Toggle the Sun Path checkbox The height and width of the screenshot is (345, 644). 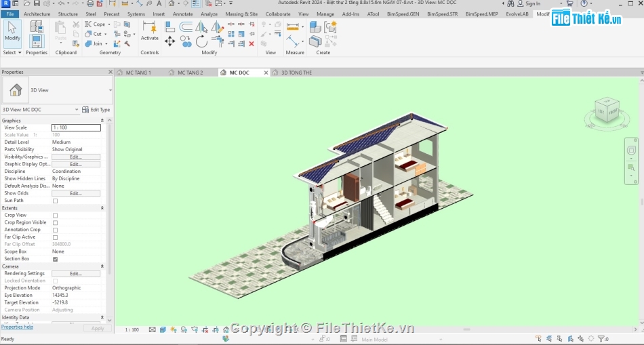tap(55, 201)
